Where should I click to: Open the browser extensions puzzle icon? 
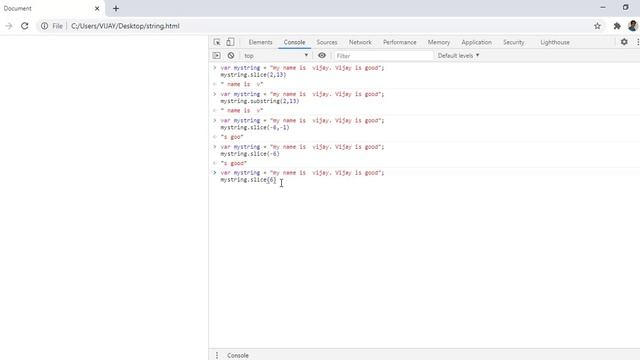pyautogui.click(x=617, y=26)
